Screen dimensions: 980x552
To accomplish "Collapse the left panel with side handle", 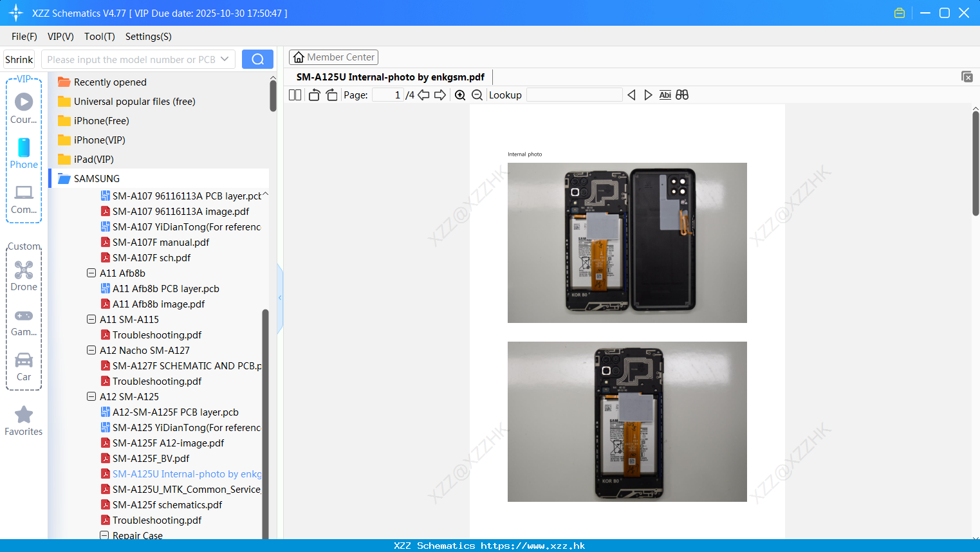I will tap(280, 298).
